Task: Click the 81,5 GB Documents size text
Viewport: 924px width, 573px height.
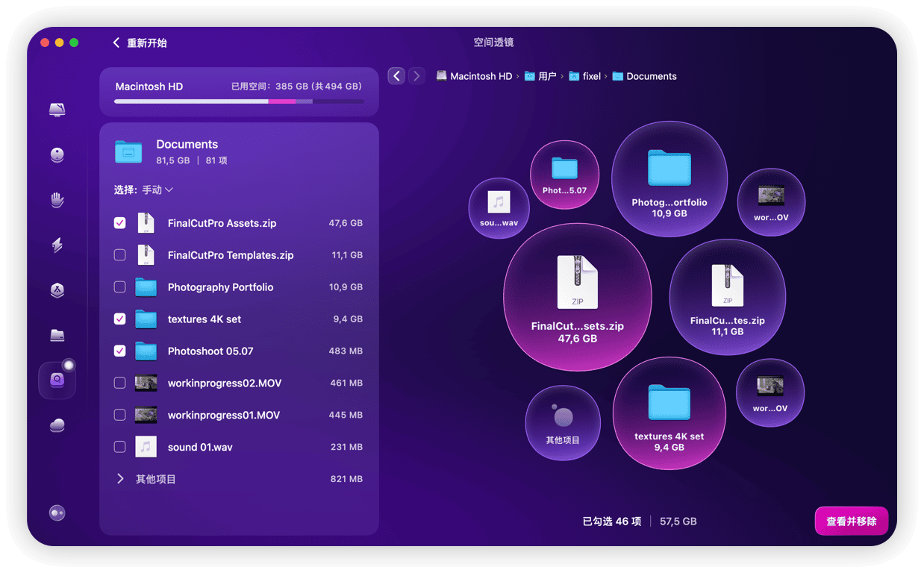Action: click(173, 160)
